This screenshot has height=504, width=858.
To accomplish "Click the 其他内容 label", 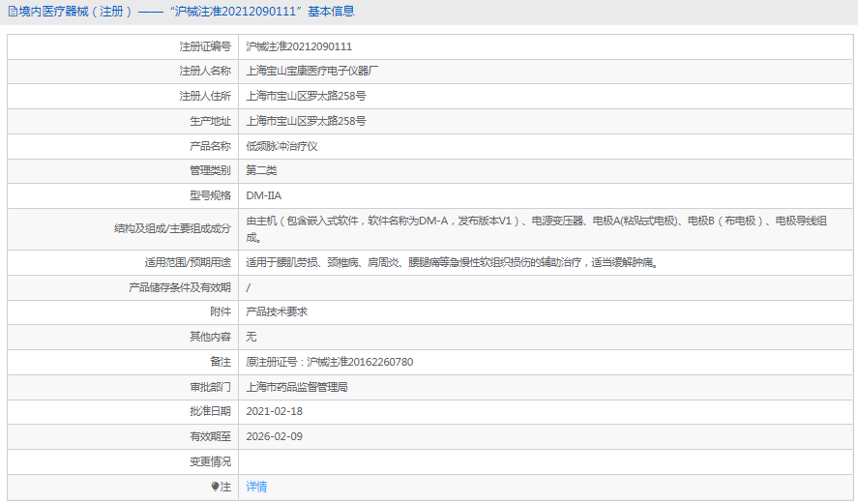I will click(210, 337).
